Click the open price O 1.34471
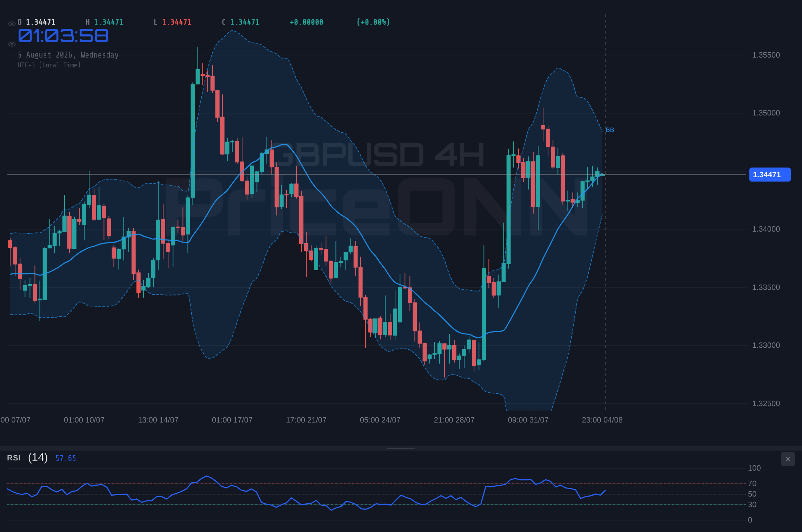Screen dimensions: 802x532 [x=36, y=22]
